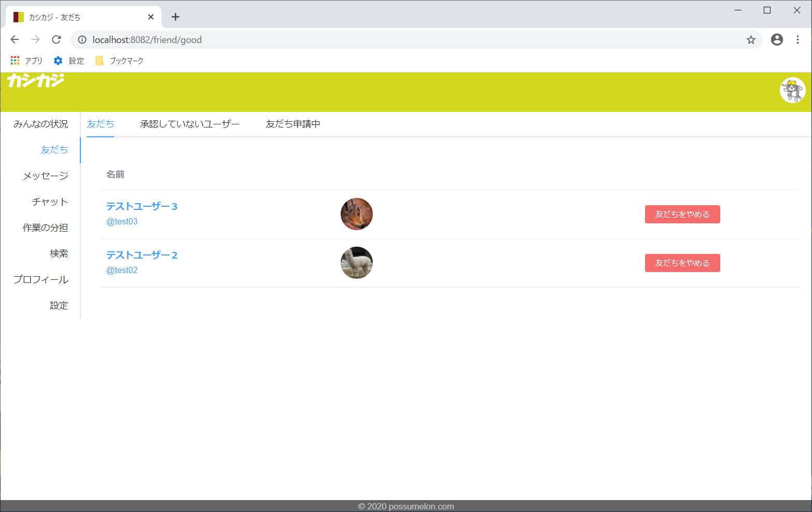Image resolution: width=812 pixels, height=512 pixels.
Task: Switch to 友だち申請中 tab
Action: (293, 124)
